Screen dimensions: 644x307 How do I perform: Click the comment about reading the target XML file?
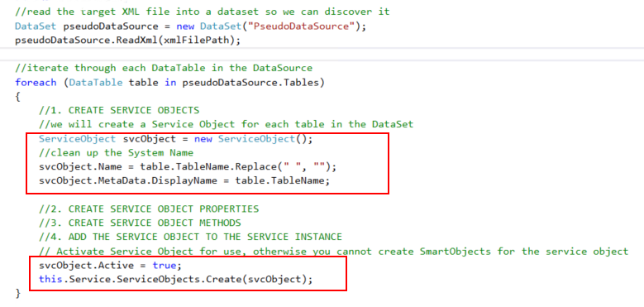[202, 12]
